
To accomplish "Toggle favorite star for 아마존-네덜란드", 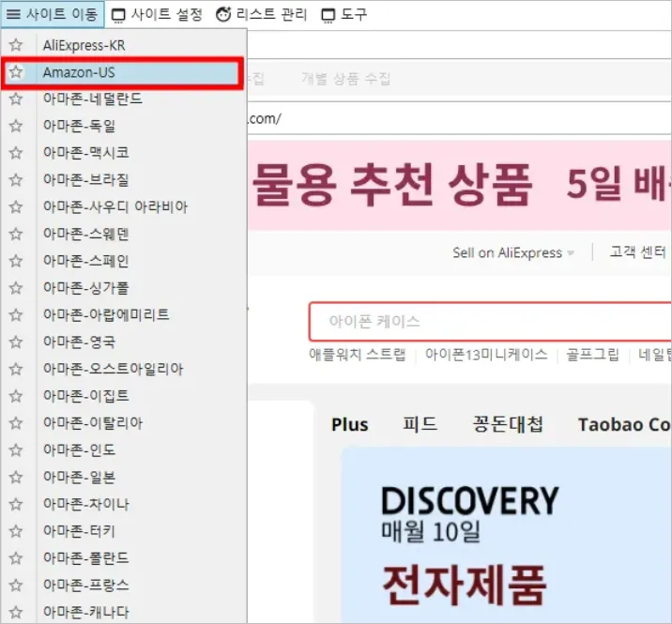I will pyautogui.click(x=16, y=99).
